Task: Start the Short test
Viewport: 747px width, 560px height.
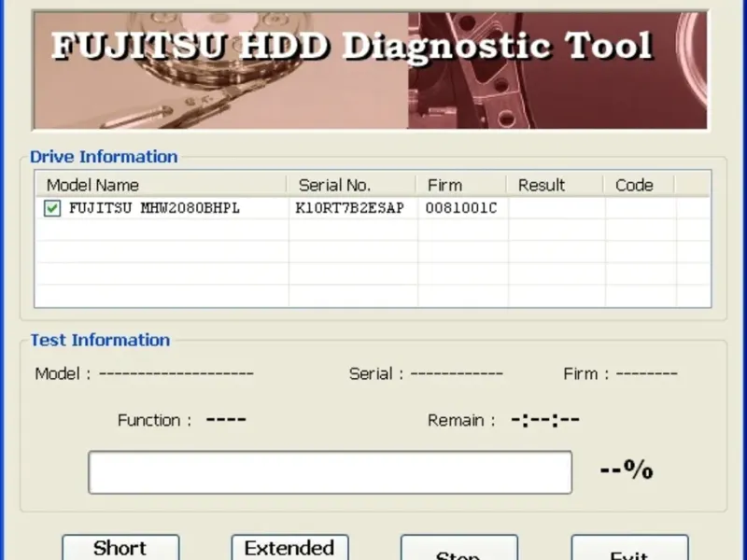Action: point(120,548)
